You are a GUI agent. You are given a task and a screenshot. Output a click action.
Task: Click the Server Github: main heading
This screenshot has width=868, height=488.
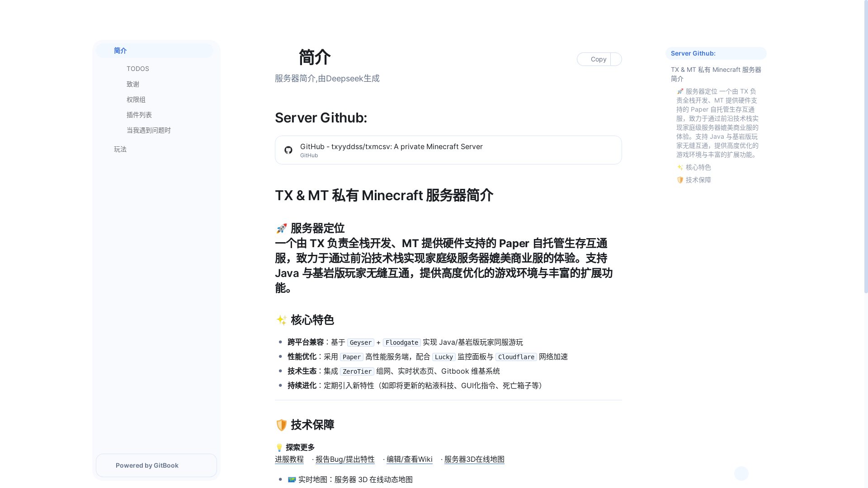pyautogui.click(x=321, y=117)
